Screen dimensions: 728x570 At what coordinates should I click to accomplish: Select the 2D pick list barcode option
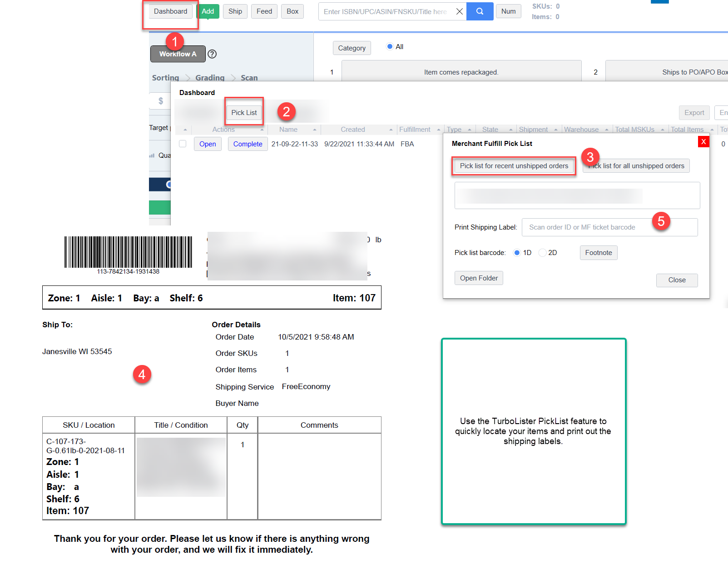pos(542,253)
